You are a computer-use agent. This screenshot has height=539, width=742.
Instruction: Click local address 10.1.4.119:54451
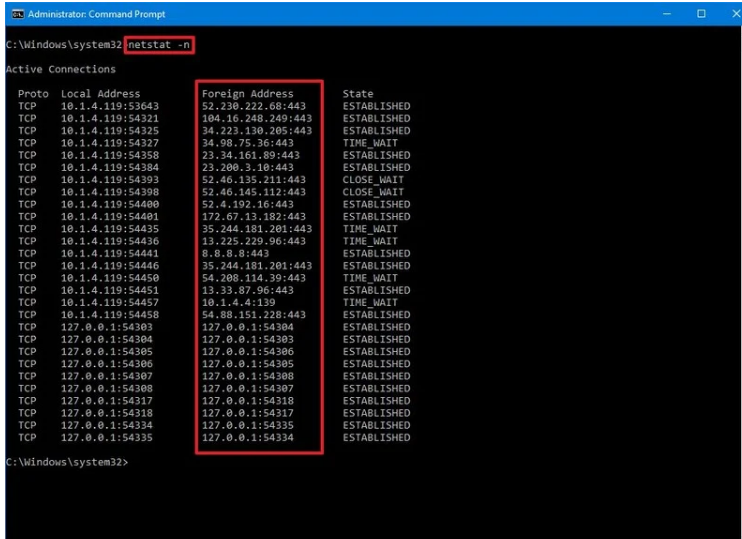coord(110,291)
